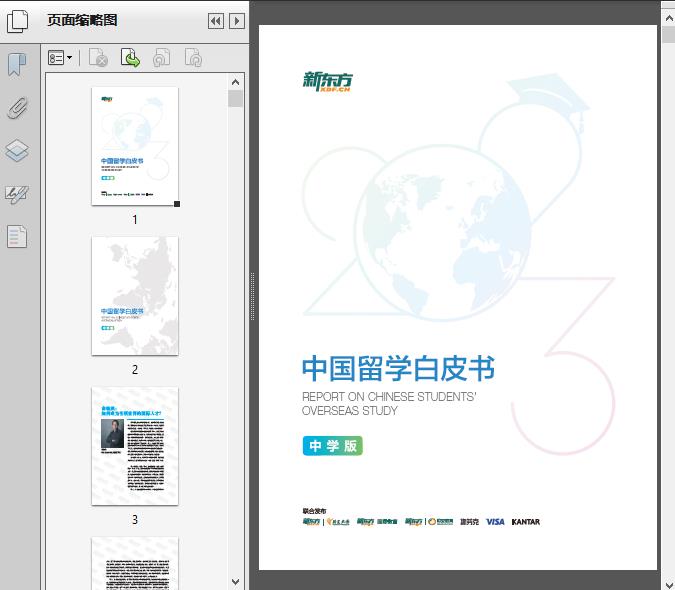Click the OVERSEAS STUDY text line
Screen dimensions: 675x590
(x=350, y=411)
